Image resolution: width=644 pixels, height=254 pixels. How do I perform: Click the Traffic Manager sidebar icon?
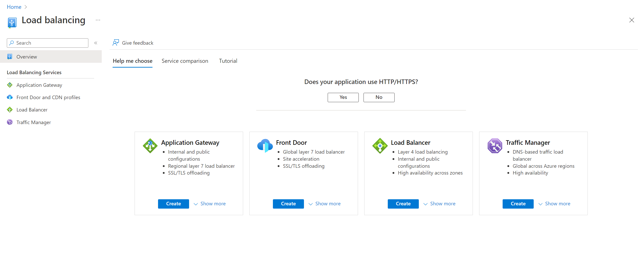tap(10, 122)
